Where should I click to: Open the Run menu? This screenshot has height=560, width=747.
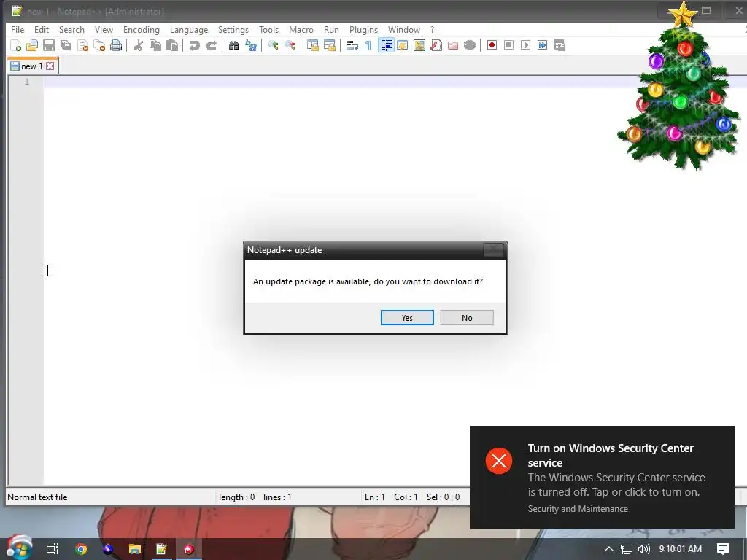332,29
